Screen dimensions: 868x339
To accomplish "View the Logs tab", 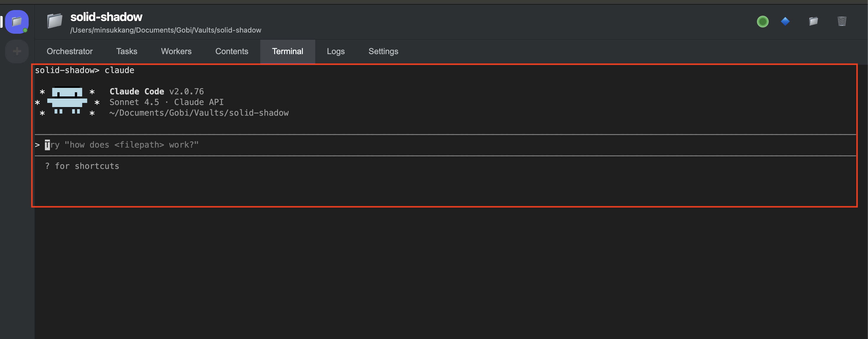I will (x=336, y=51).
